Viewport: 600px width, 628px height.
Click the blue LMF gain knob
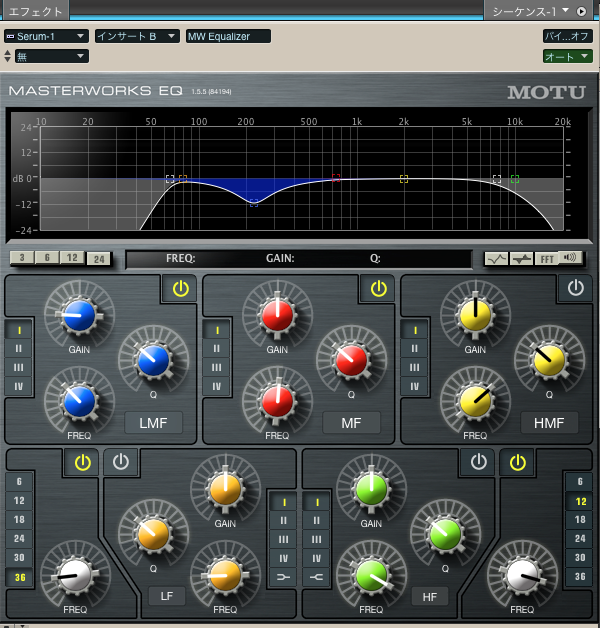click(x=80, y=316)
